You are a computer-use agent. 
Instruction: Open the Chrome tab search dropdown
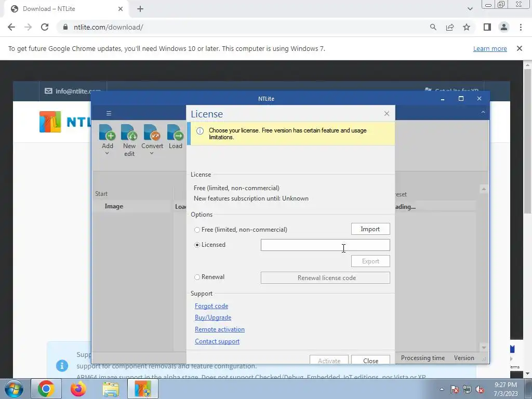pos(470,9)
